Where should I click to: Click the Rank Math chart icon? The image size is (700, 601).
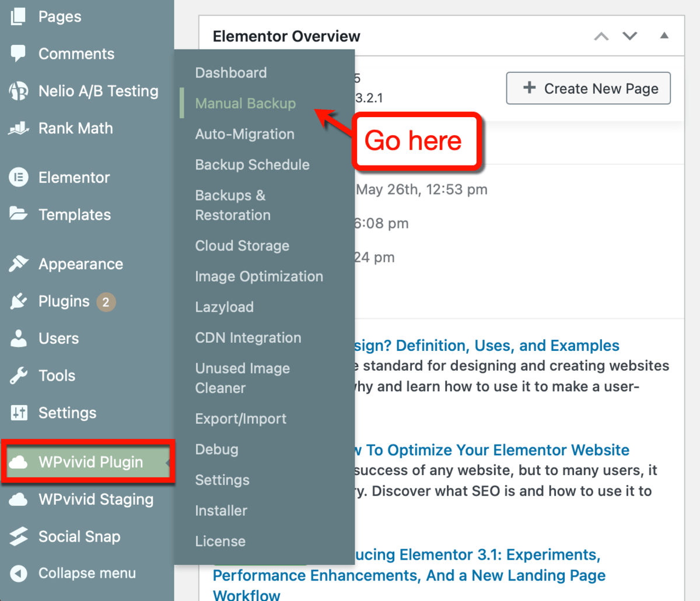coord(18,128)
